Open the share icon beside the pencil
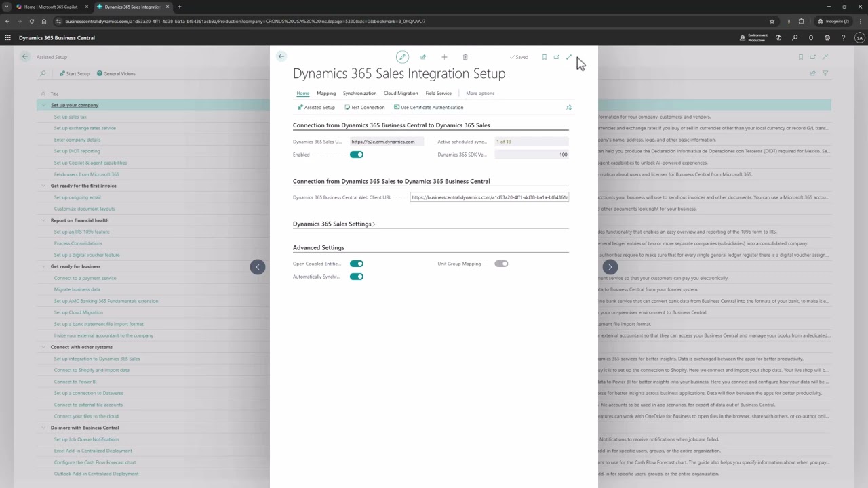The width and height of the screenshot is (868, 488). point(423,57)
